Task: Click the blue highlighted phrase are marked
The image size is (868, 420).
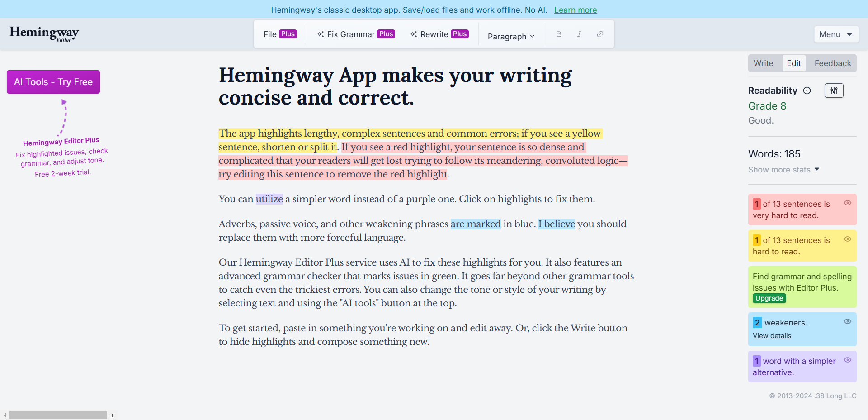Action: point(476,224)
